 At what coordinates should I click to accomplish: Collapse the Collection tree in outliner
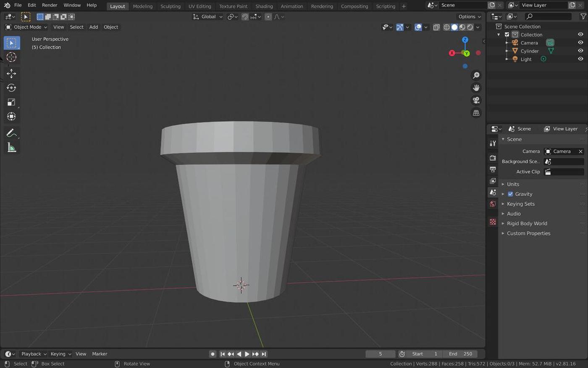pos(499,34)
